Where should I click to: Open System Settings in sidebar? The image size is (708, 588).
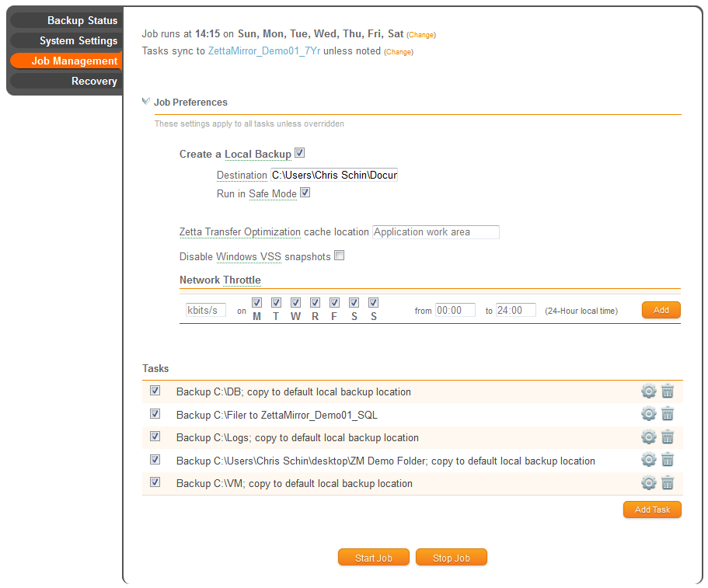click(66, 40)
